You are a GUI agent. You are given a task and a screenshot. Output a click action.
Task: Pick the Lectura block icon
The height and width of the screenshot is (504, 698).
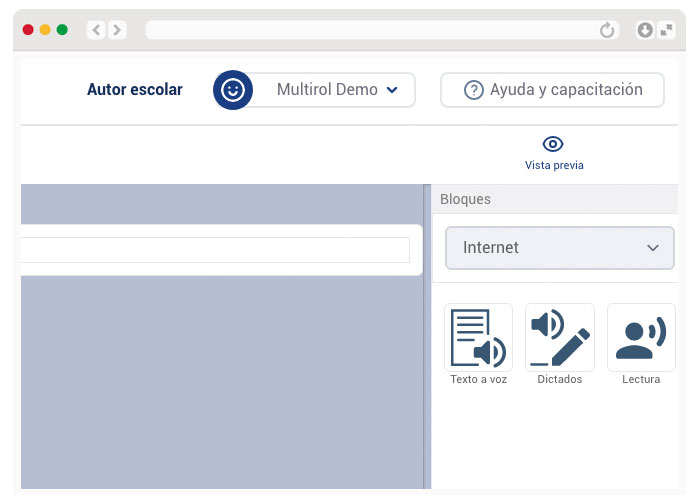[641, 338]
